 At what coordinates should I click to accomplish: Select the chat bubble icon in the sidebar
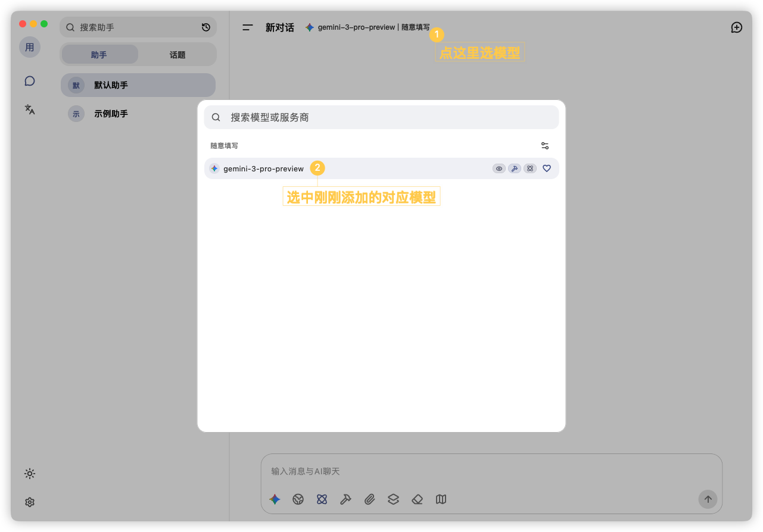29,80
